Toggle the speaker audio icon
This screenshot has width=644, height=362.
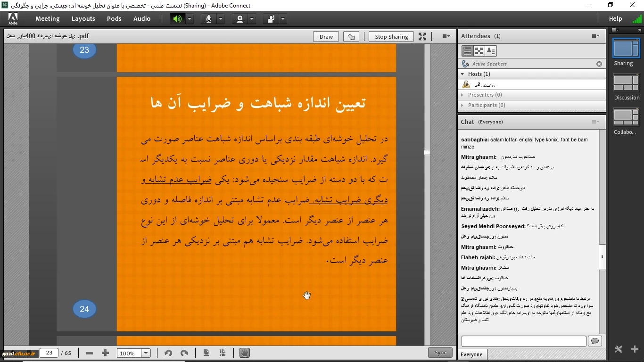pos(177,19)
